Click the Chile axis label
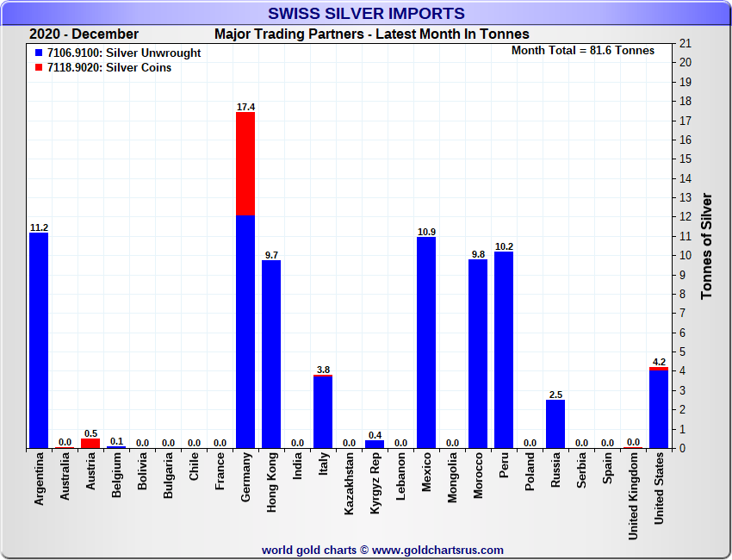 point(194,466)
